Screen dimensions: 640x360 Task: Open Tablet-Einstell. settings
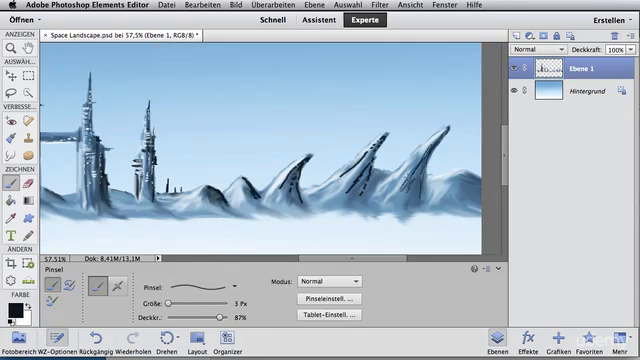click(x=329, y=315)
